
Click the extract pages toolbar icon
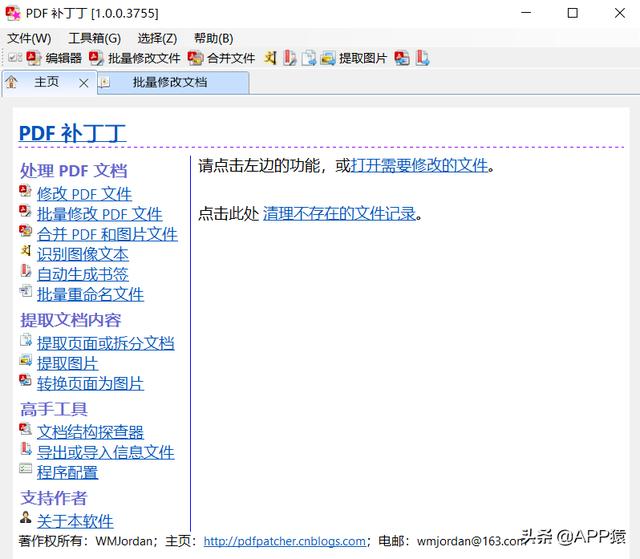click(x=309, y=58)
